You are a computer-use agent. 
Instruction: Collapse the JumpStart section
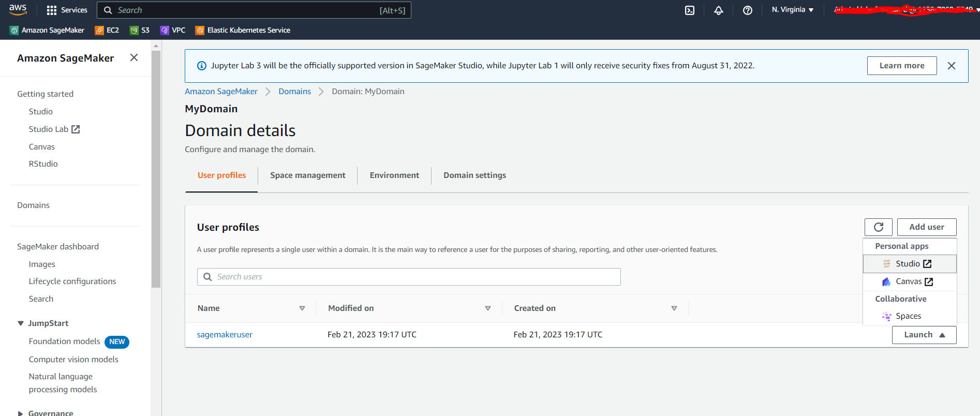(x=21, y=323)
